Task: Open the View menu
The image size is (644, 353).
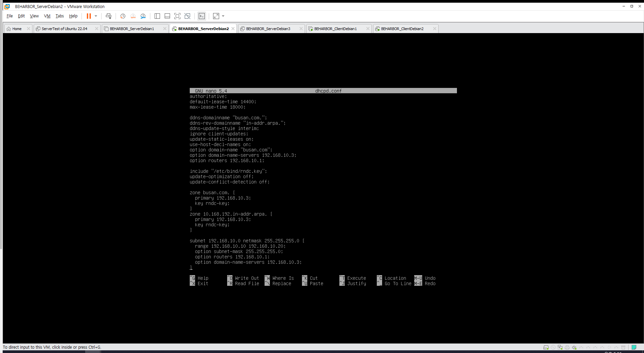Action: pyautogui.click(x=34, y=16)
